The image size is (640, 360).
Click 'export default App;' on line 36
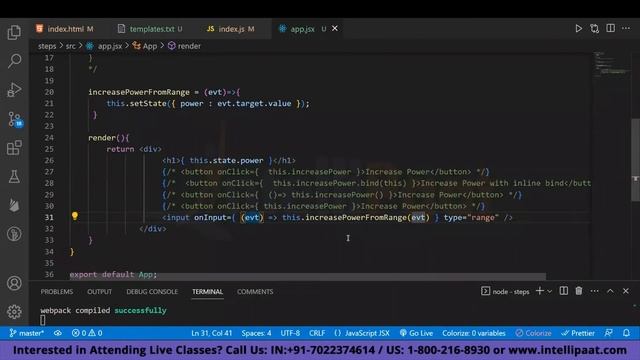113,275
